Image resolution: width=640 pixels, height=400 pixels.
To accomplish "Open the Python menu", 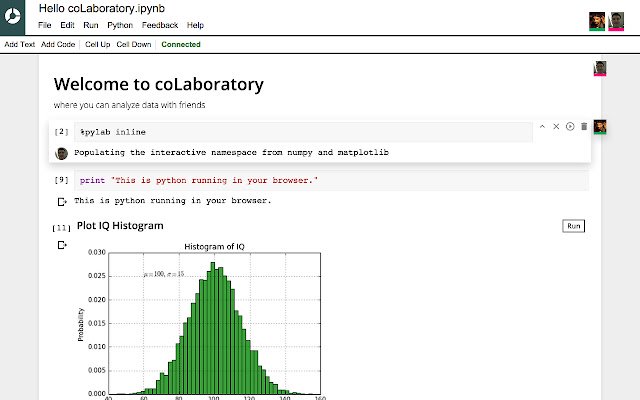I will point(120,25).
